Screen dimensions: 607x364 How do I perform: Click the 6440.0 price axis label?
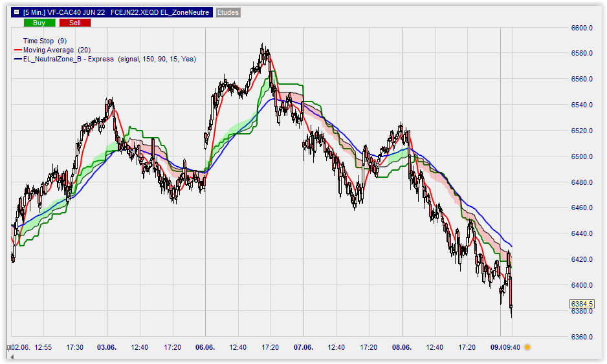582,233
